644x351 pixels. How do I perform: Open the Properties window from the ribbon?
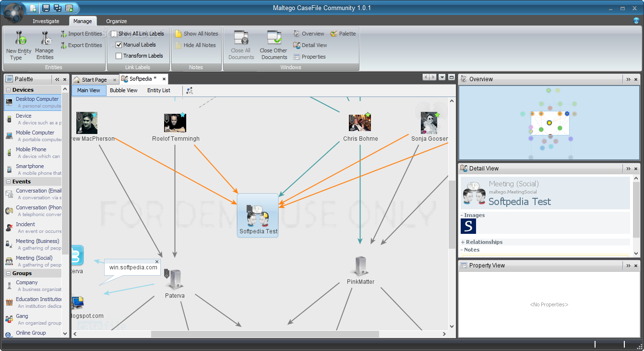[310, 57]
